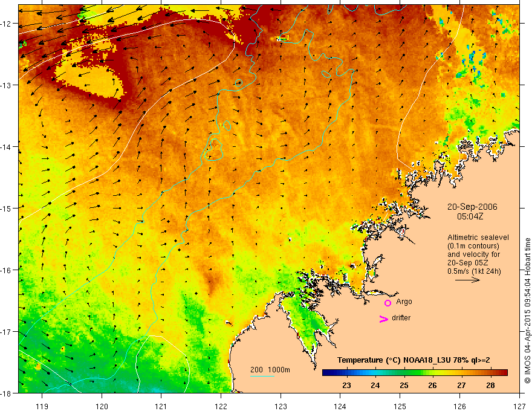This screenshot has width=532, height=411.
Task: Click the 'drifter' legend label
Action: [x=401, y=318]
